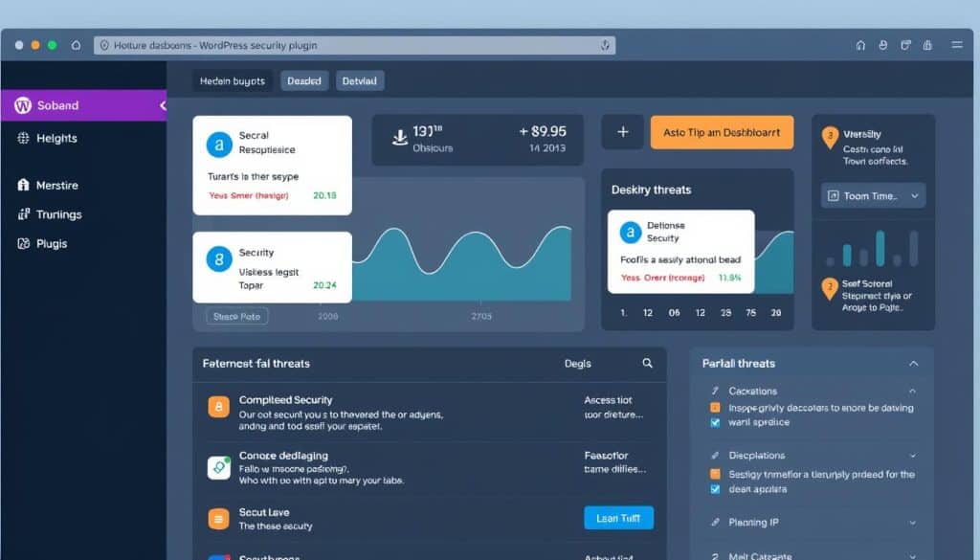980x560 pixels.
Task: Expand the Pleaning IP section
Action: (912, 523)
